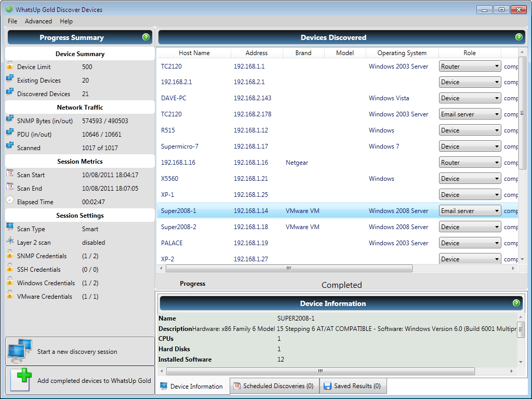Click the Super2008-2 host name
Viewport: 532px width, 399px height.
pos(179,227)
